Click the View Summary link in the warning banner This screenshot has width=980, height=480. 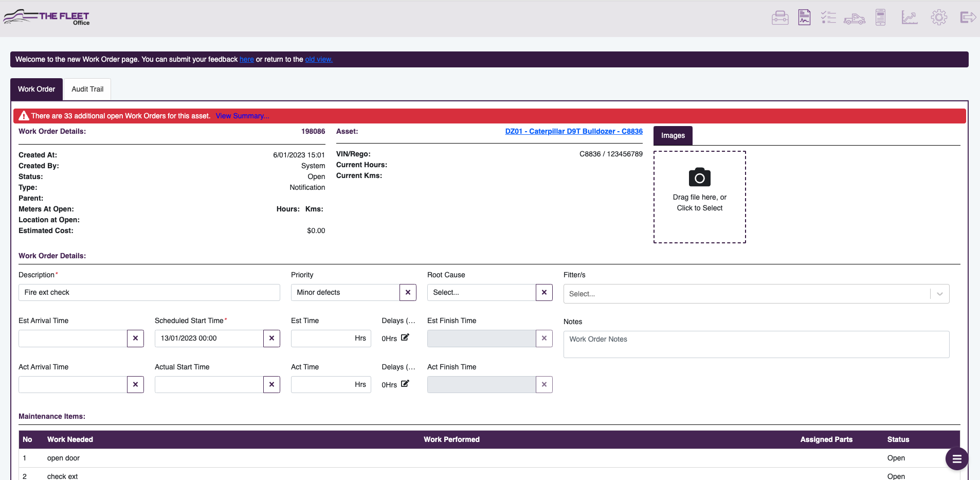(x=242, y=116)
